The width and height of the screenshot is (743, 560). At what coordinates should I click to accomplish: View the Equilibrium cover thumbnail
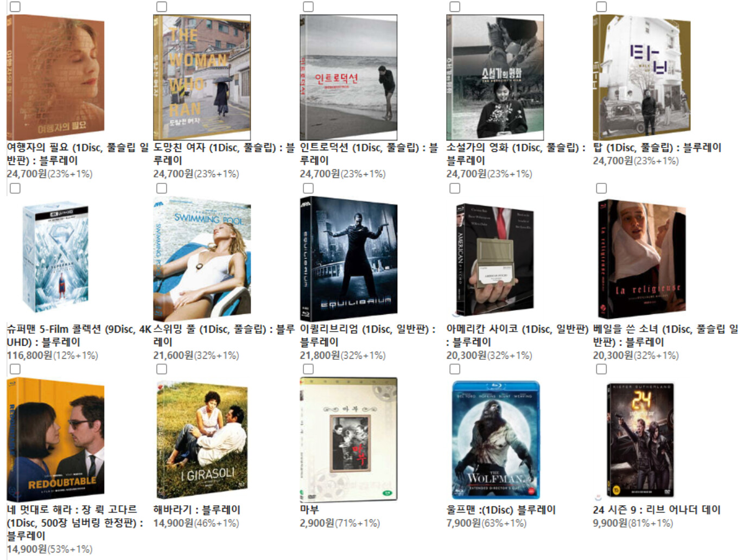348,258
